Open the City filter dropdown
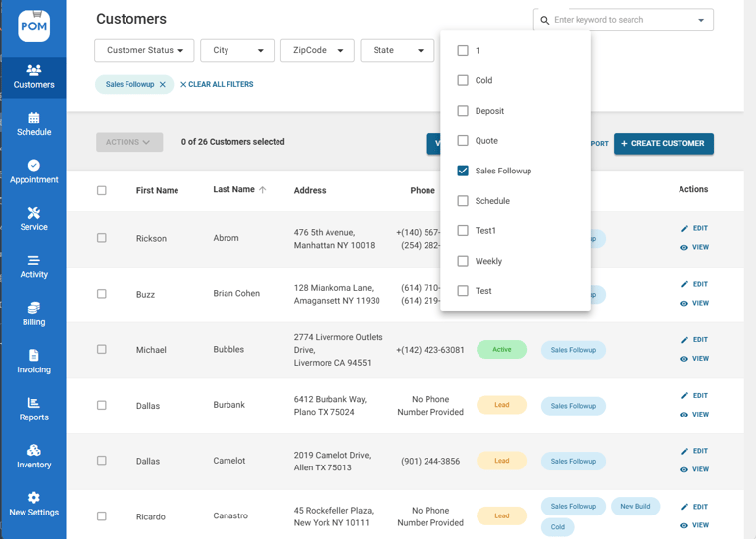This screenshot has width=756, height=539. coord(237,50)
